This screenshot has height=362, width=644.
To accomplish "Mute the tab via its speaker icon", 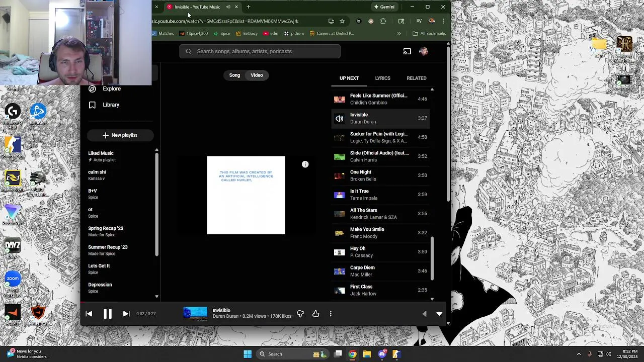I will (x=228, y=7).
